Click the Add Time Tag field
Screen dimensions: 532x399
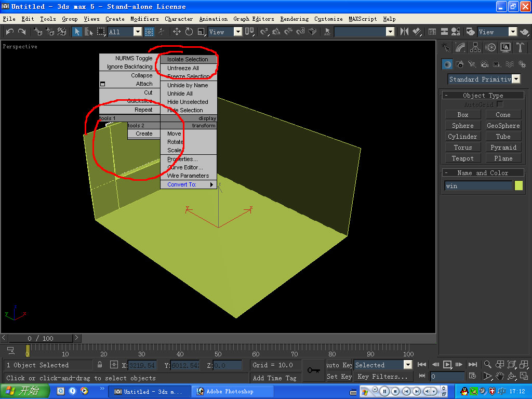click(x=275, y=378)
